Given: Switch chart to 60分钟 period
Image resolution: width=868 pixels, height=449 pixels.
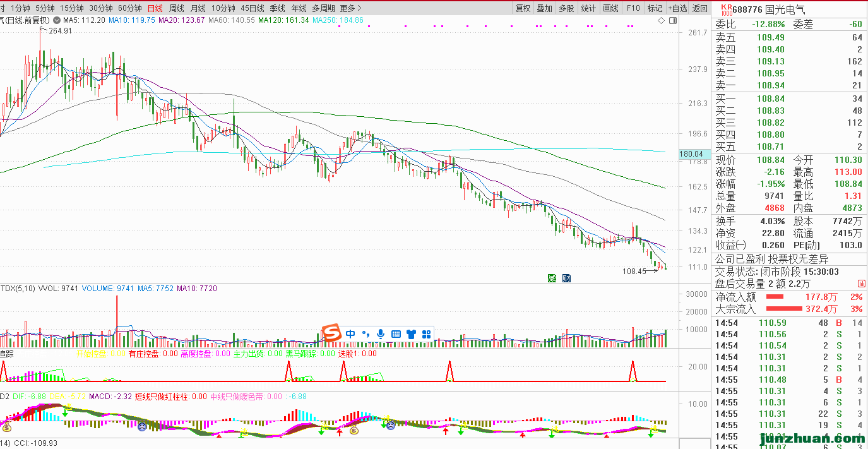Looking at the screenshot, I should click(x=130, y=8).
